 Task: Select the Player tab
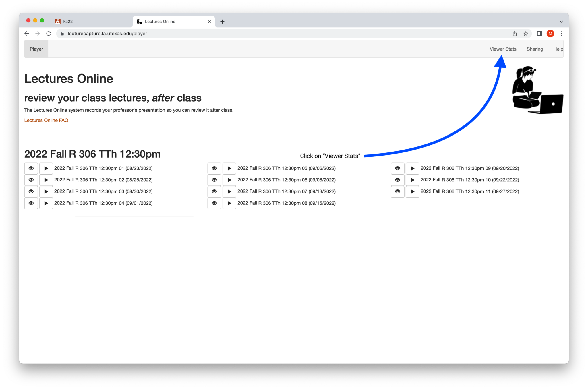[36, 49]
